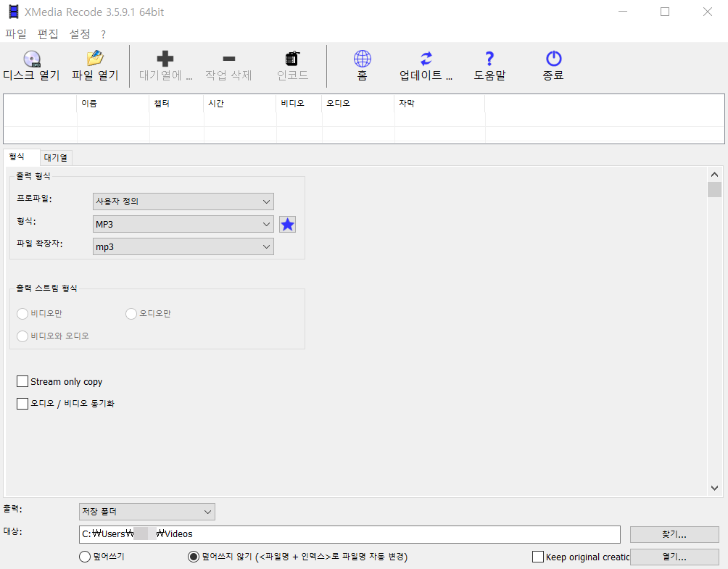Select the 오디오만 radio button
728x569 pixels.
(x=131, y=314)
